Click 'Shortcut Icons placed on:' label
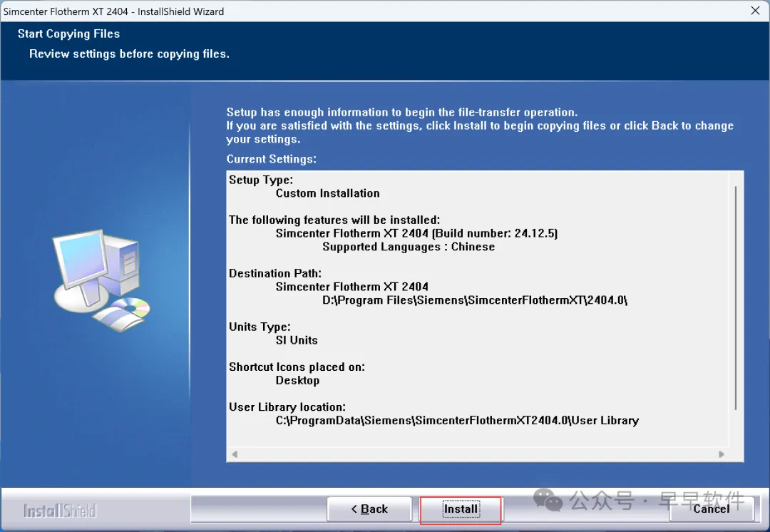The width and height of the screenshot is (770, 532). point(297,367)
